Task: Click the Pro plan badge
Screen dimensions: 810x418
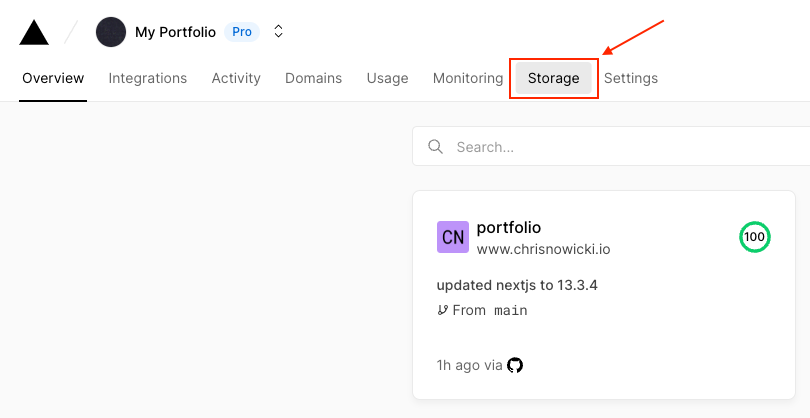Action: (242, 32)
